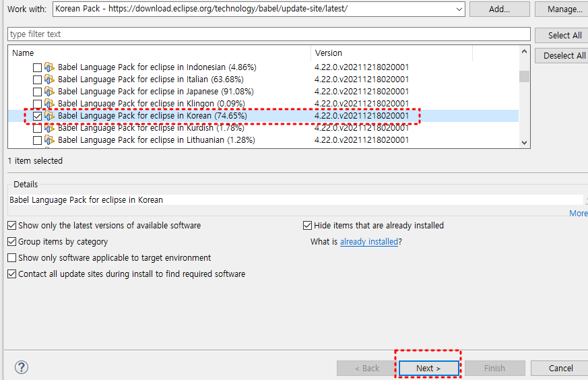Toggle Group items by category checkbox
The width and height of the screenshot is (588, 380).
tap(12, 242)
